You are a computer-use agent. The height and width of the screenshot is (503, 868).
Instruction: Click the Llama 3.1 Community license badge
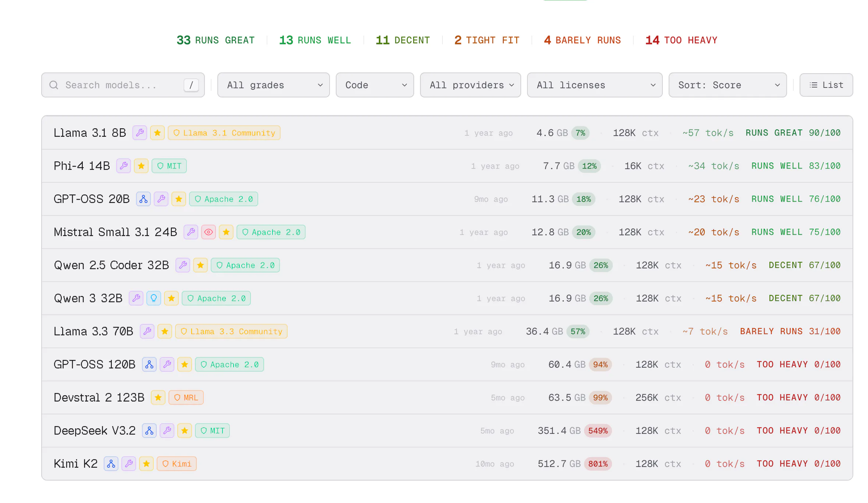click(224, 133)
